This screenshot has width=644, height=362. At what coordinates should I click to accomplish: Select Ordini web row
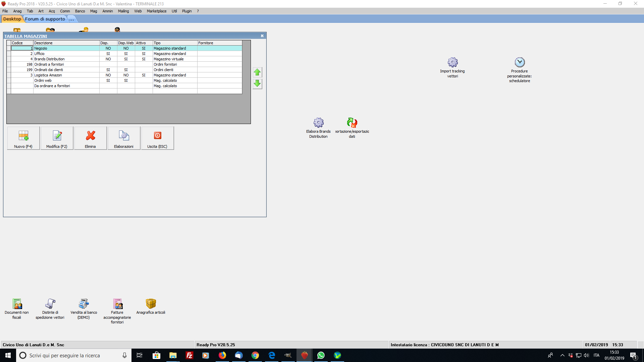pos(124,80)
